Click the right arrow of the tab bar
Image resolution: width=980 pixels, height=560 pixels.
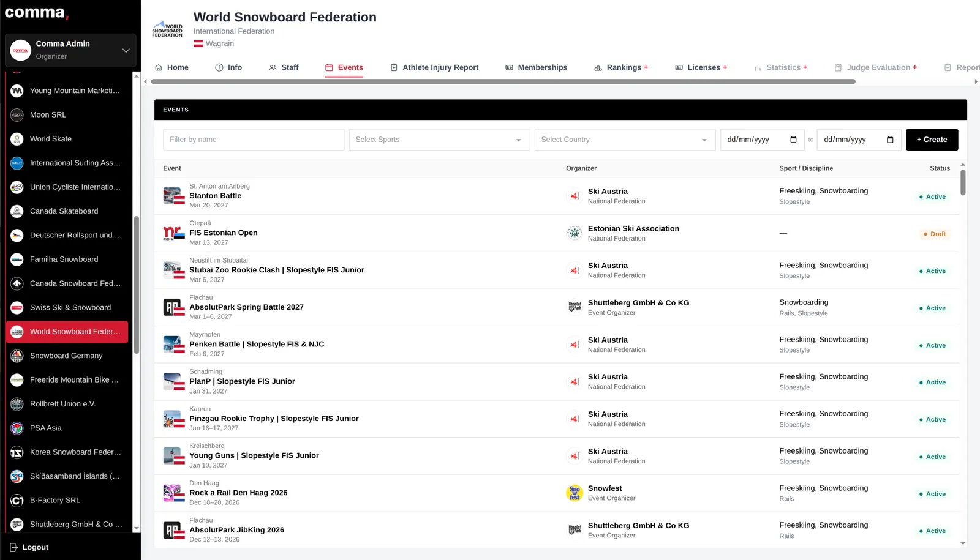[x=976, y=81]
